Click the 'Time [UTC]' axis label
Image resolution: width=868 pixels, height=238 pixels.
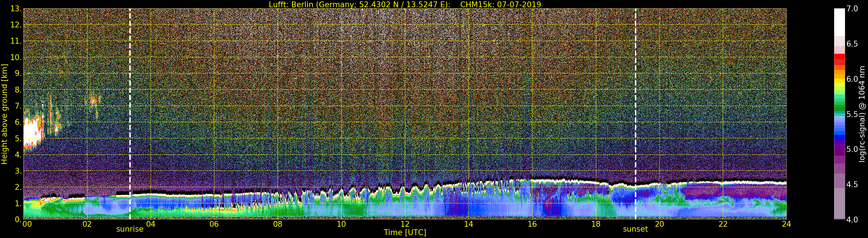(405, 233)
